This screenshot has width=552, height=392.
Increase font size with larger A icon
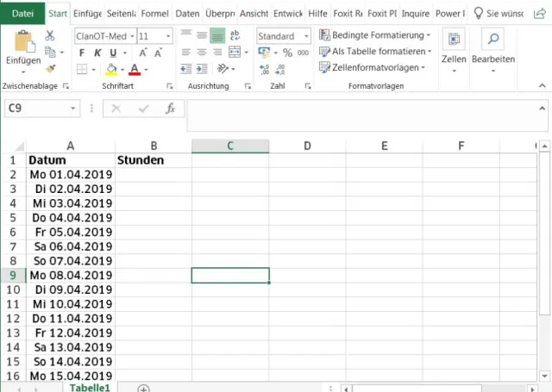tap(142, 53)
